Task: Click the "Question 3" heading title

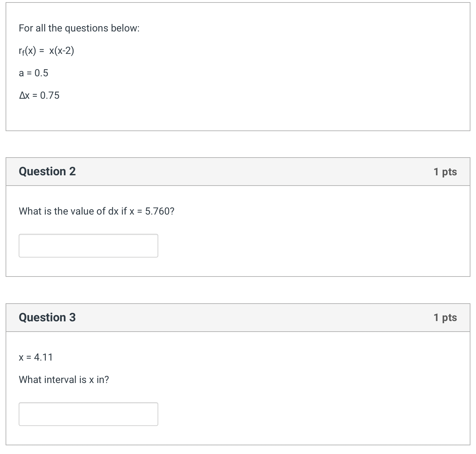Action: click(47, 317)
